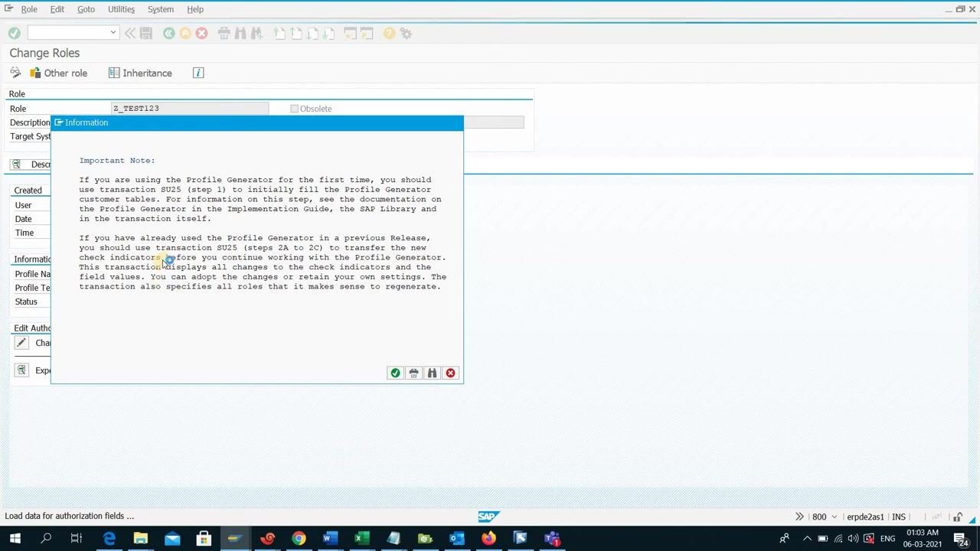
Task: Click the green Back arrow in toolbar
Action: (168, 33)
